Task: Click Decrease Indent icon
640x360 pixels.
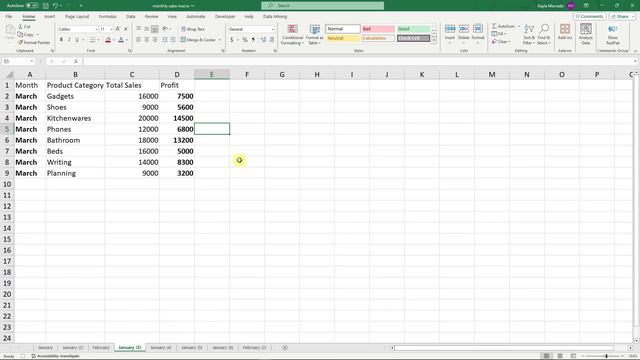Action: (x=165, y=40)
